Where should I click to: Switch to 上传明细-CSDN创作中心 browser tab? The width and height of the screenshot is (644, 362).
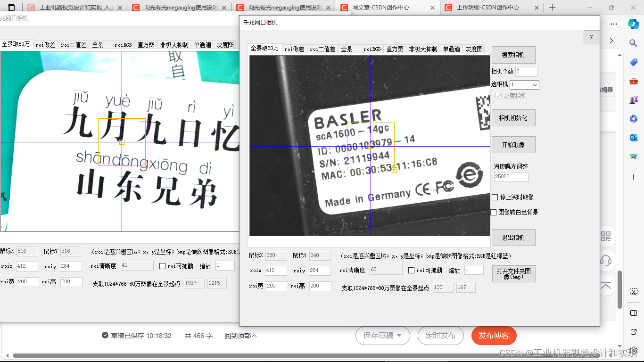tap(488, 8)
